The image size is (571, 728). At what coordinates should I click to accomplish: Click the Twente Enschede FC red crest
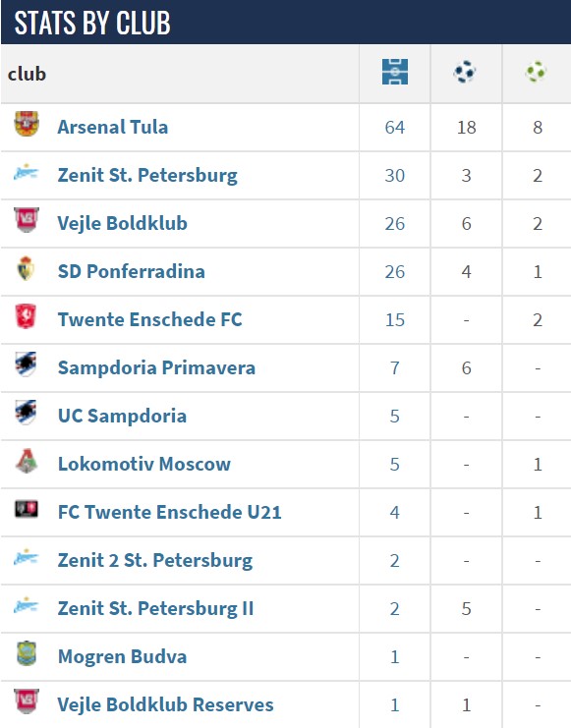[x=26, y=316]
